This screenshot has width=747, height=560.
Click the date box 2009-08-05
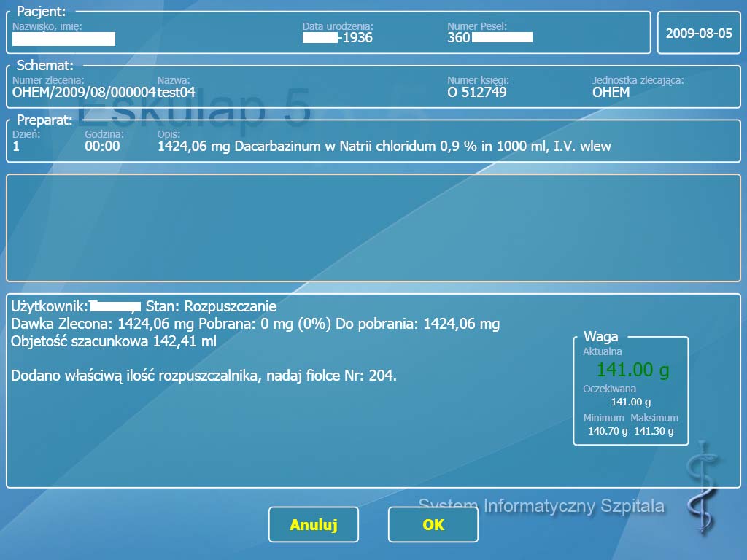click(x=699, y=33)
